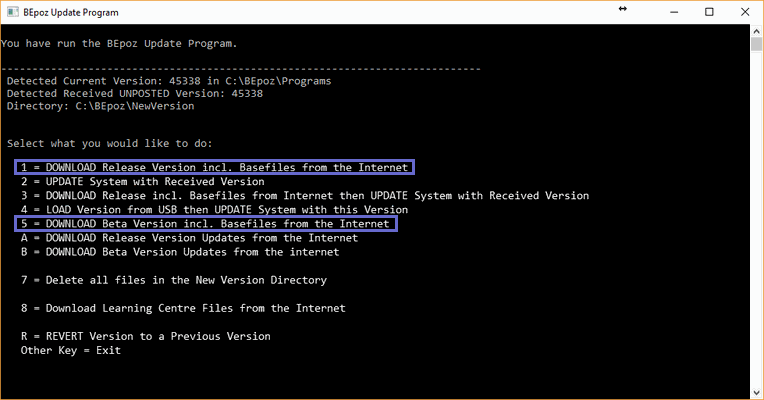The image size is (764, 400).
Task: Click option 3 Download Release then Update line
Action: pos(304,196)
